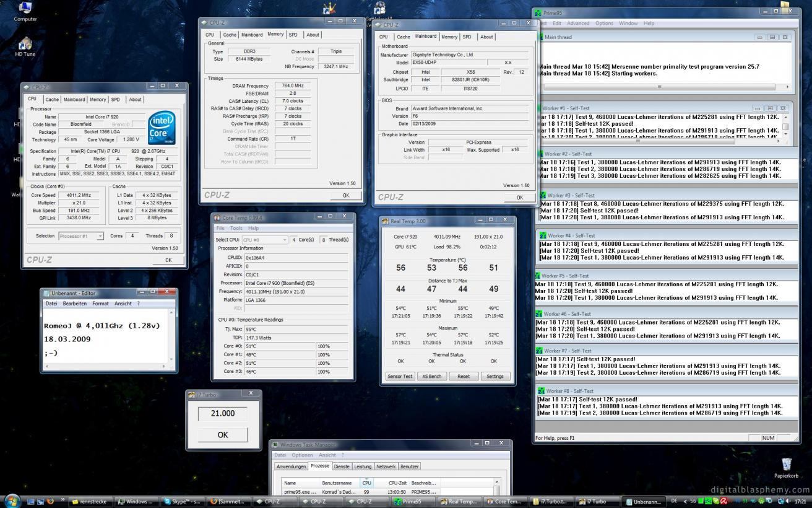812x508 pixels.
Task: Sort Task Manager by CPU column
Action: coord(366,483)
